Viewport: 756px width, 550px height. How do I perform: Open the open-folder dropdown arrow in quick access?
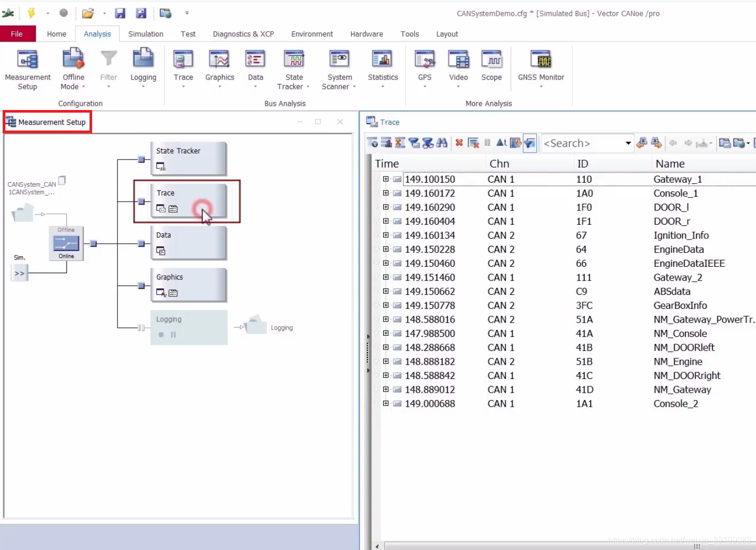point(104,13)
